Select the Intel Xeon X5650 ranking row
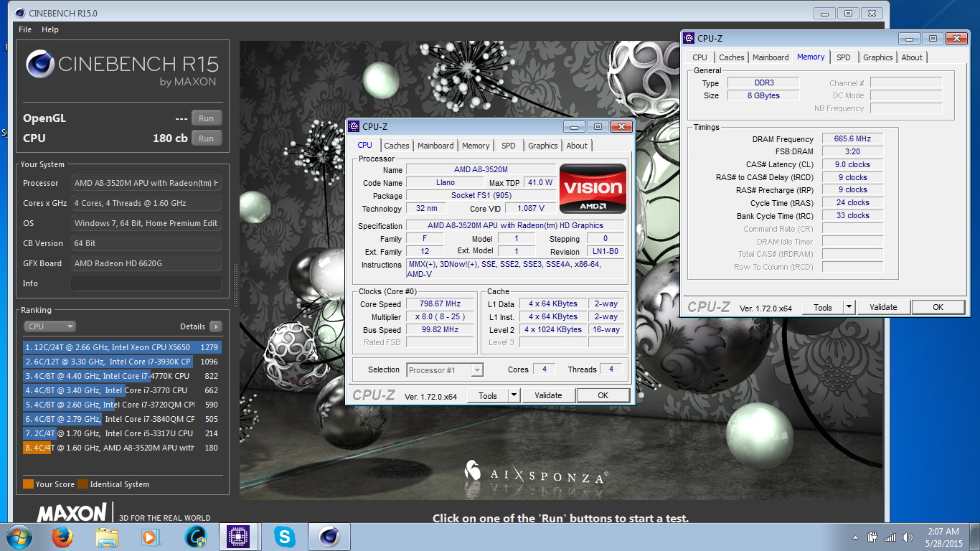The height and width of the screenshot is (551, 980). coord(122,347)
